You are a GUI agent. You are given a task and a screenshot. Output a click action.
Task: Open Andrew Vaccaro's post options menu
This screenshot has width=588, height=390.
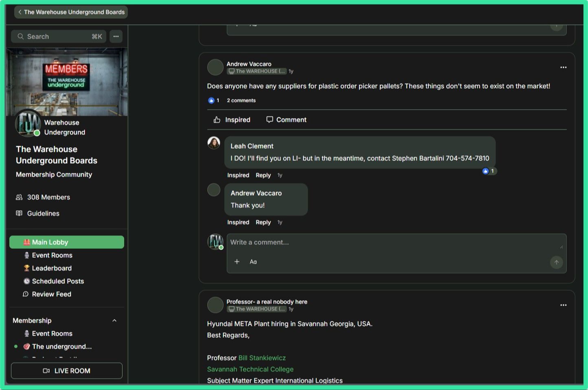[x=563, y=67]
